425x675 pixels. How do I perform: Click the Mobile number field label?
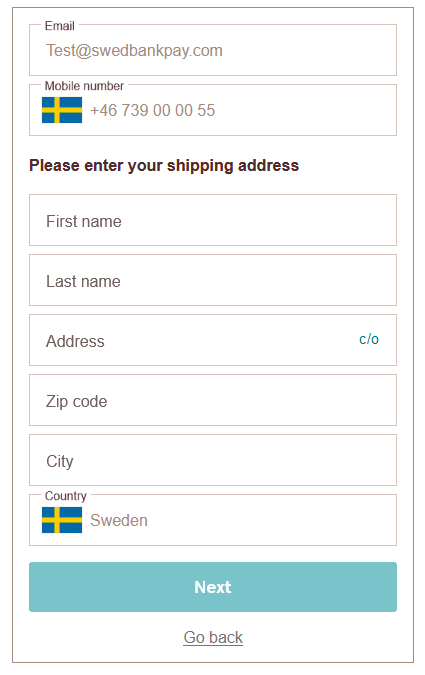pos(84,86)
